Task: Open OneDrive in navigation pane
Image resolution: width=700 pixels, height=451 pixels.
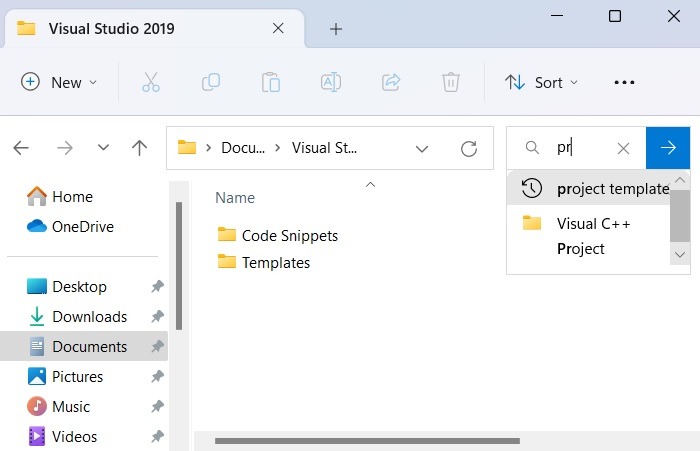Action: pos(70,226)
